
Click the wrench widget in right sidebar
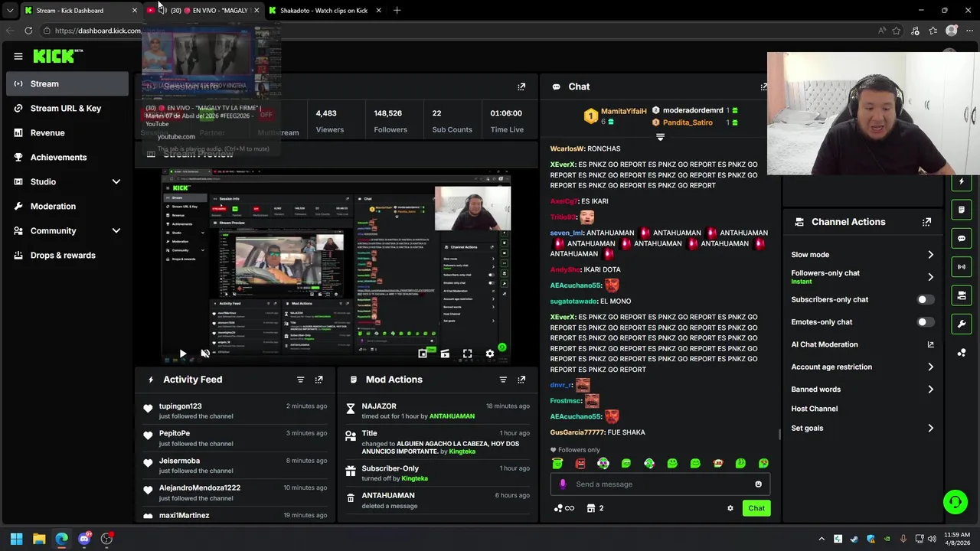coord(962,324)
